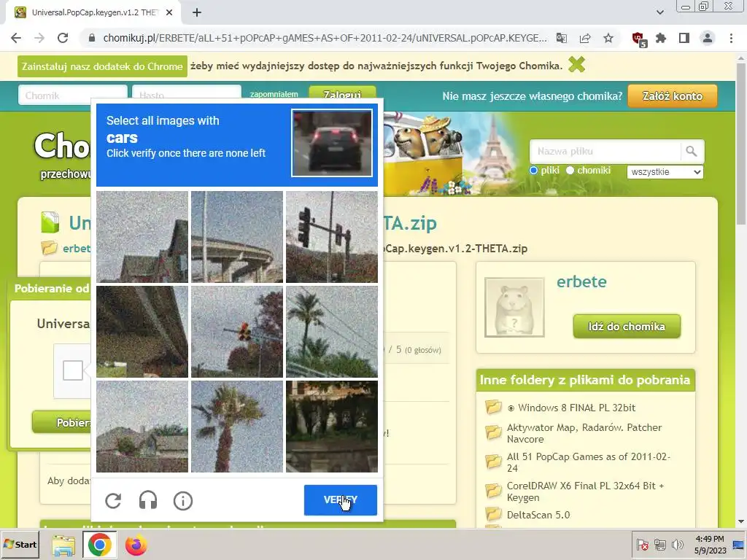Toggle the Chrome side panel
This screenshot has height=560, width=747.
point(684,38)
